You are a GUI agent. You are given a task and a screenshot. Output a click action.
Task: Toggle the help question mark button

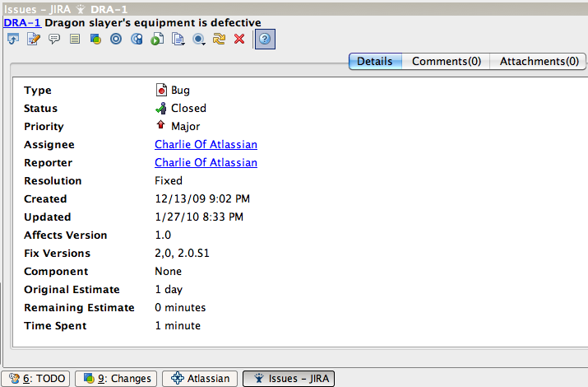pos(265,39)
